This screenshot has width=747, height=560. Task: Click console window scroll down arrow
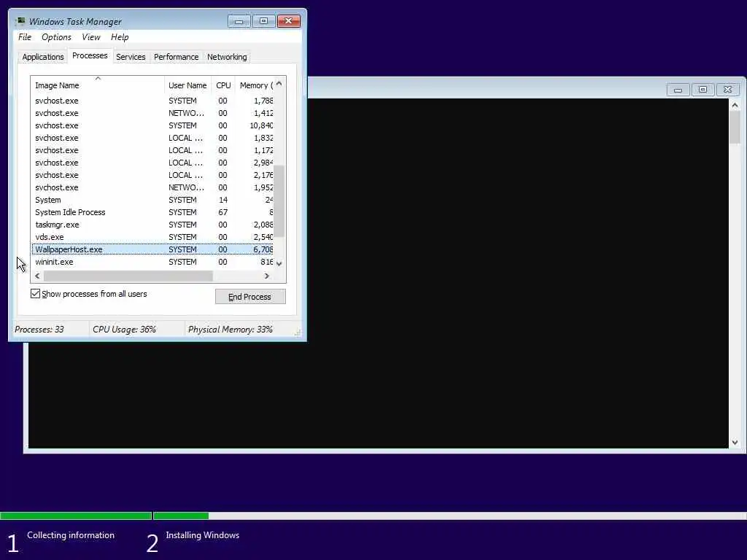coord(735,443)
